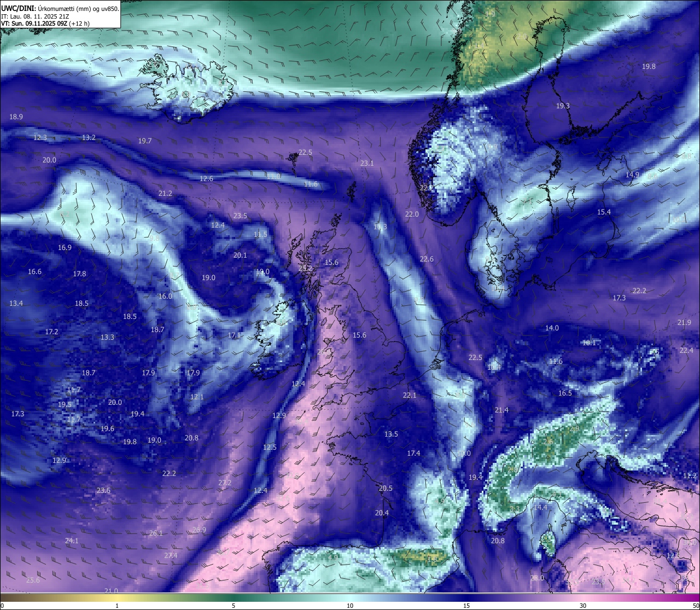Click the 13.4 value at the left edge
This screenshot has width=700, height=610.
16,303
